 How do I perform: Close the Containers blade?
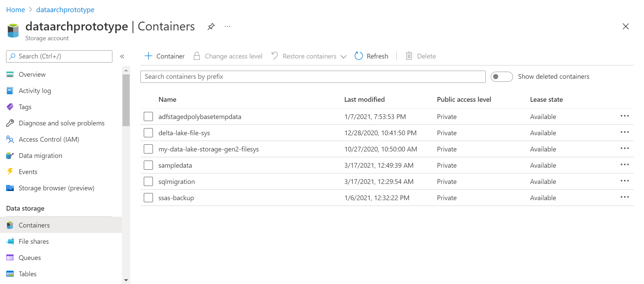coord(625,26)
